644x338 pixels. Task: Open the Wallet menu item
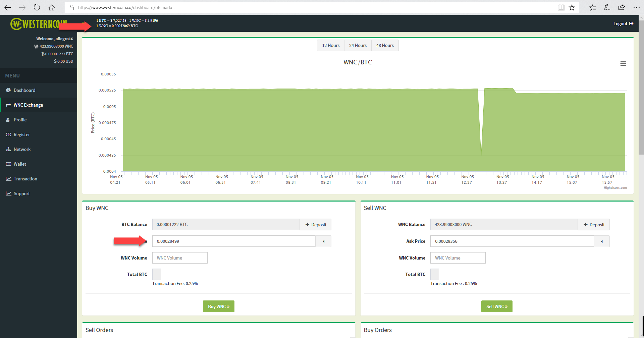click(x=39, y=164)
